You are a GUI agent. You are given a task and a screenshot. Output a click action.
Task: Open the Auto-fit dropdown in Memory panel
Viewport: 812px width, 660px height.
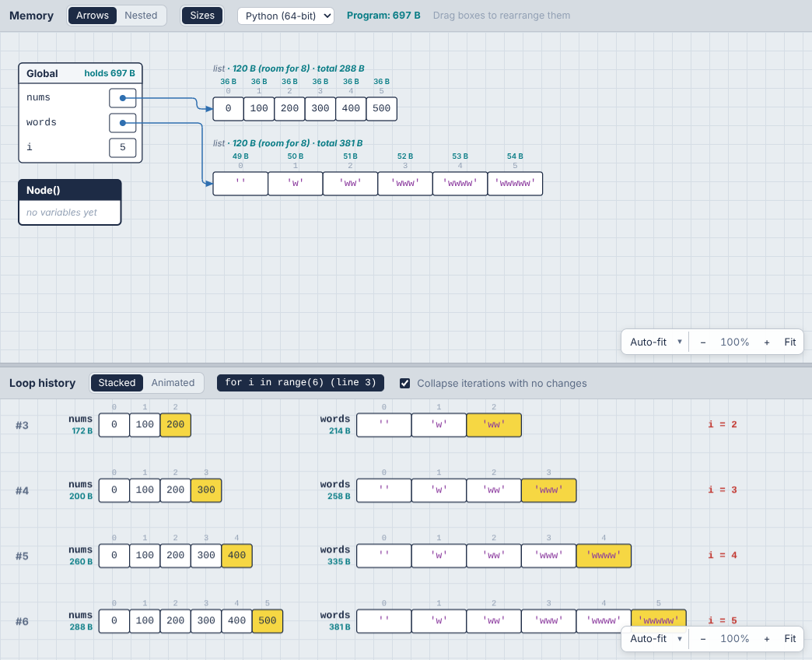pyautogui.click(x=655, y=342)
